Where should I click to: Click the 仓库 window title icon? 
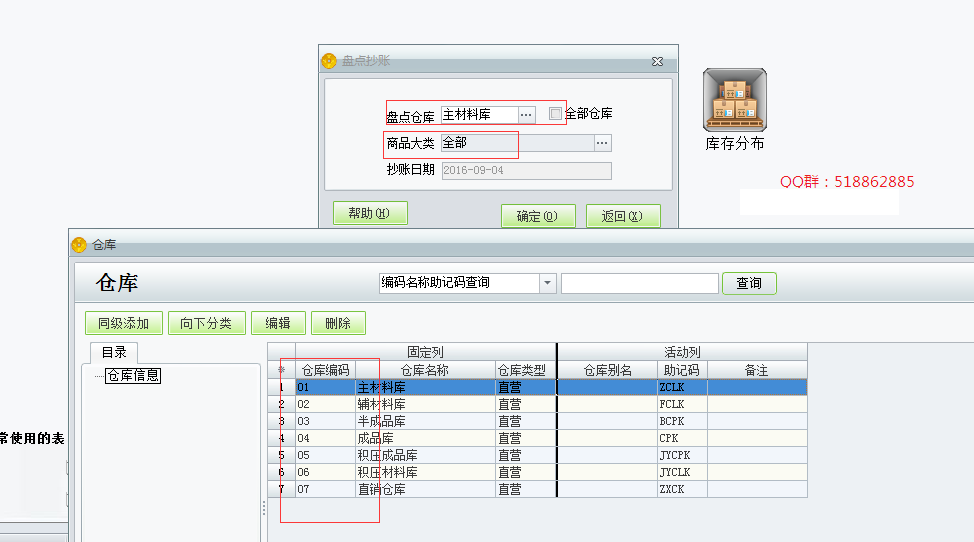tap(79, 244)
